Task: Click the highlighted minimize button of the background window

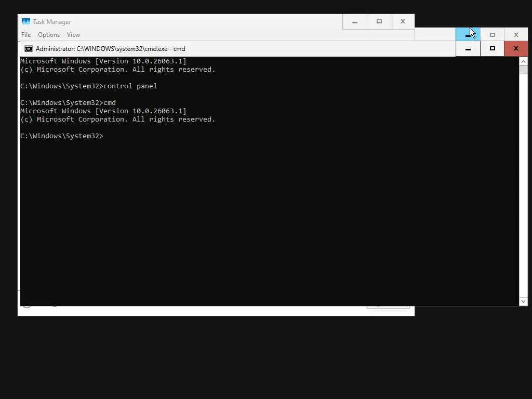Action: pyautogui.click(x=468, y=34)
